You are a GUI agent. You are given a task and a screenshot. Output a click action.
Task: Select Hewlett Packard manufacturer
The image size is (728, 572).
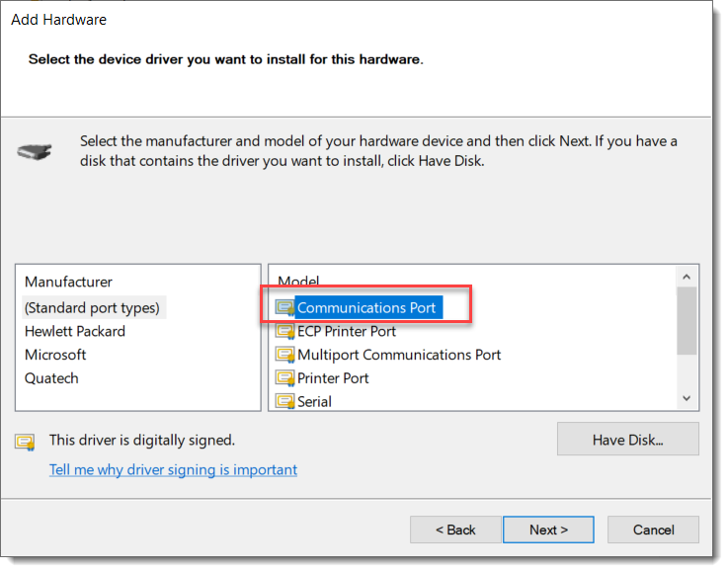tap(75, 331)
